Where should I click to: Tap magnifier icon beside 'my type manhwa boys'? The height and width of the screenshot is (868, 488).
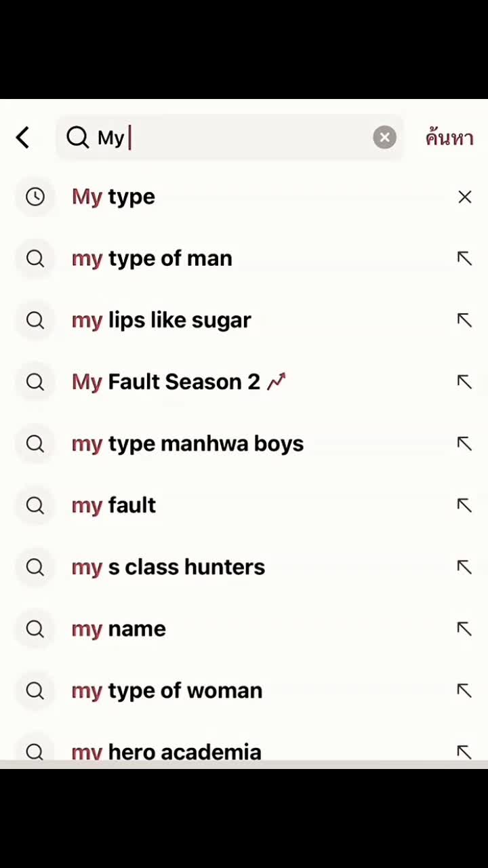(x=35, y=443)
